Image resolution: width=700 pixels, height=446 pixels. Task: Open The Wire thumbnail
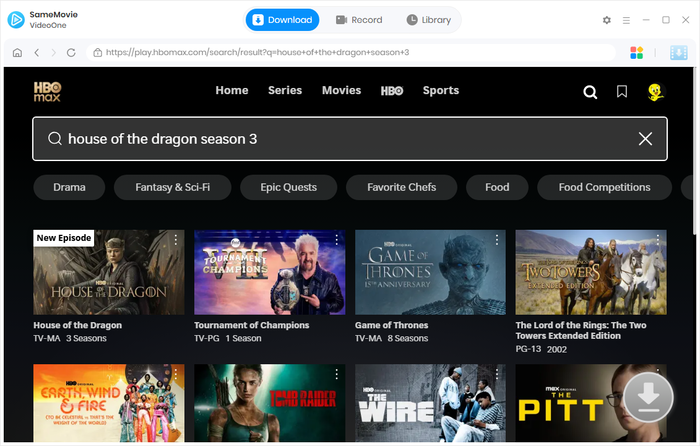click(430, 403)
